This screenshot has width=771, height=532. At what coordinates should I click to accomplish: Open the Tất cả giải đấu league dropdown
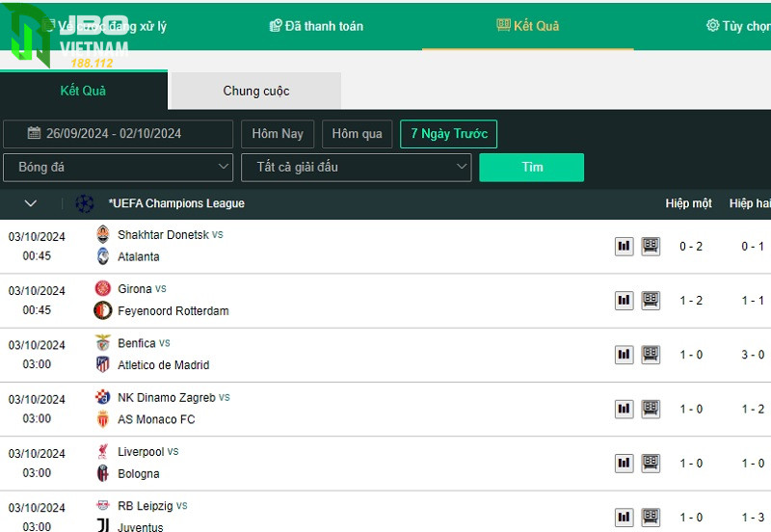(x=357, y=167)
